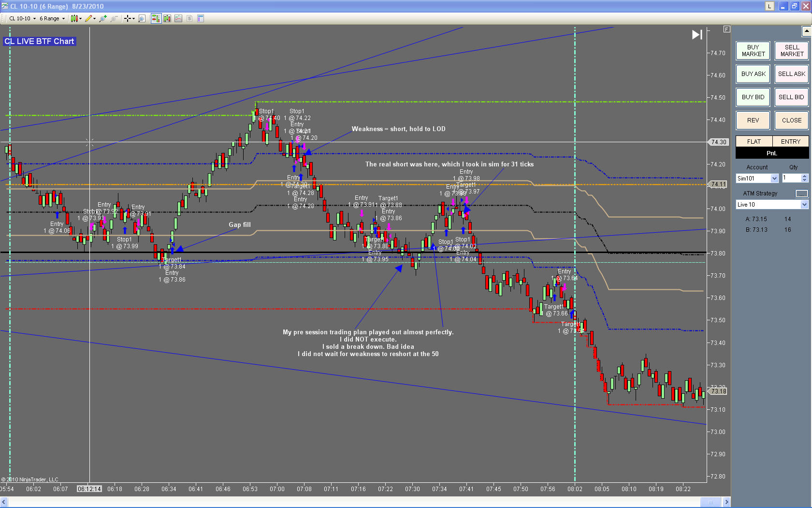The height and width of the screenshot is (508, 812).
Task: Click the chart window title icon
Action: point(5,6)
